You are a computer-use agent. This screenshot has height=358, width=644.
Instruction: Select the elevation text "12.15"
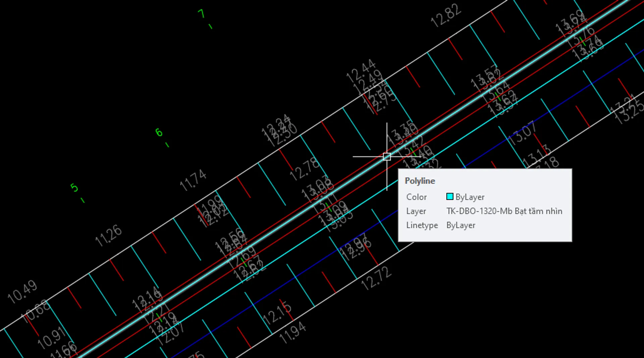click(x=277, y=313)
